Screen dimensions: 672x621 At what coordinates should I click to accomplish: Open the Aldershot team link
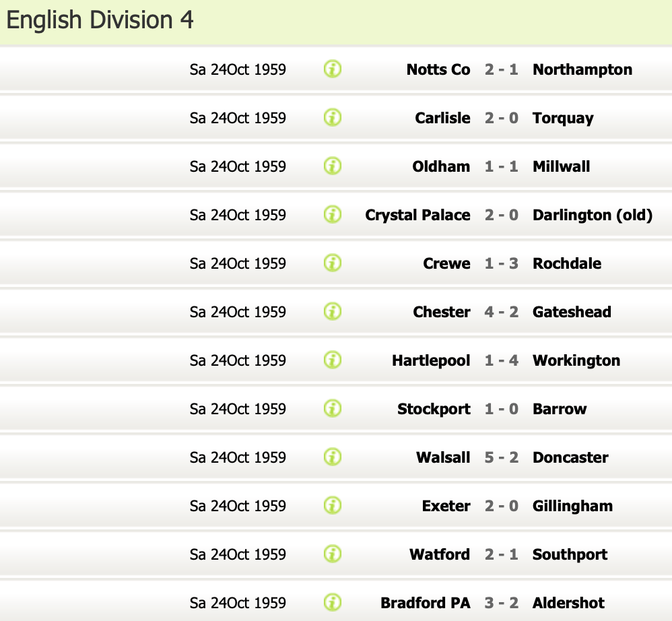(568, 603)
